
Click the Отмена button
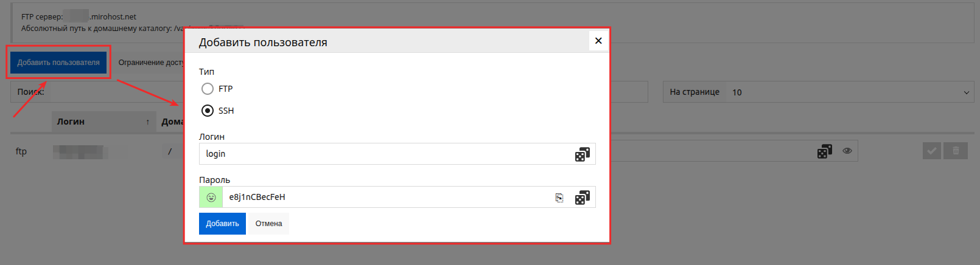268,224
